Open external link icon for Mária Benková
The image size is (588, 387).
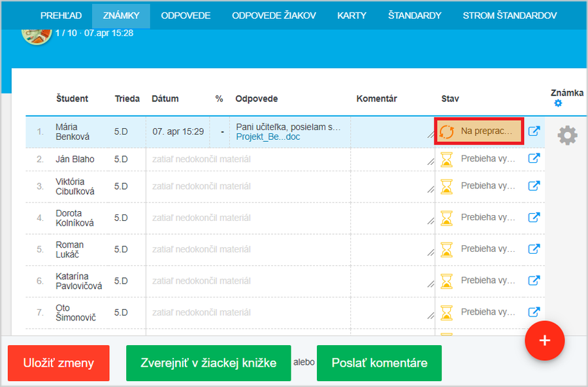coord(534,131)
